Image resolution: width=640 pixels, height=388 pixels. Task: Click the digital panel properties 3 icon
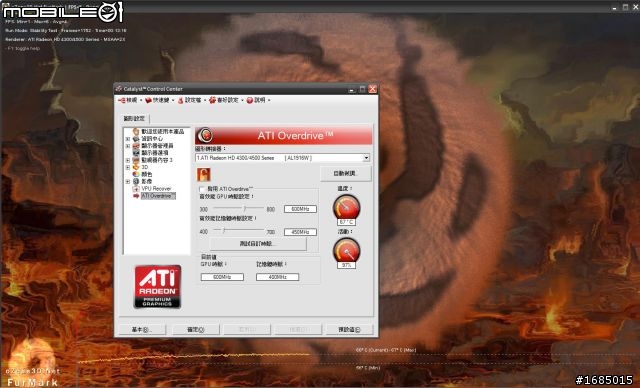tap(136, 160)
